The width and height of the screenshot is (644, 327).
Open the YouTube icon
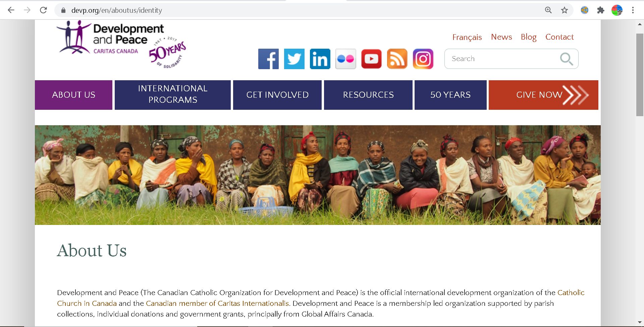click(371, 59)
